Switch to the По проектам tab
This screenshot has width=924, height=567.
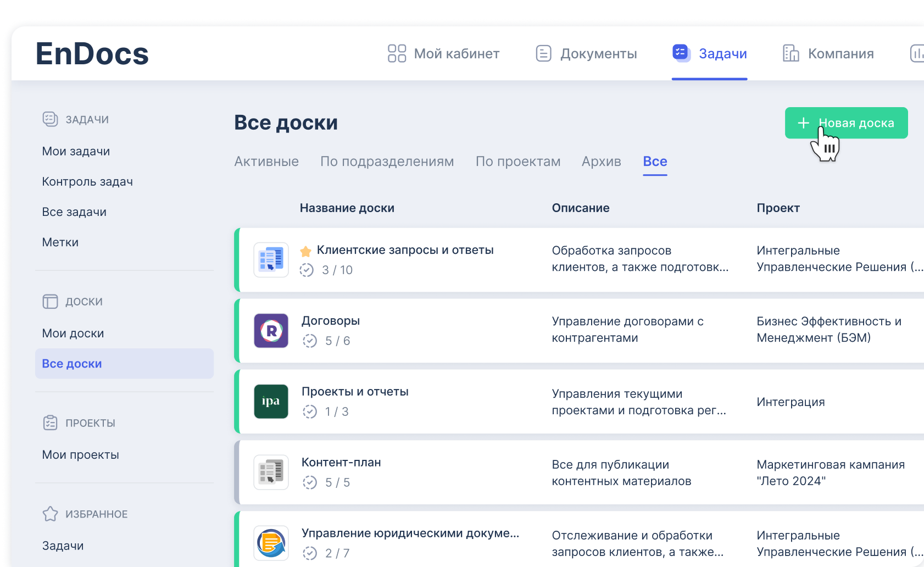(x=517, y=162)
